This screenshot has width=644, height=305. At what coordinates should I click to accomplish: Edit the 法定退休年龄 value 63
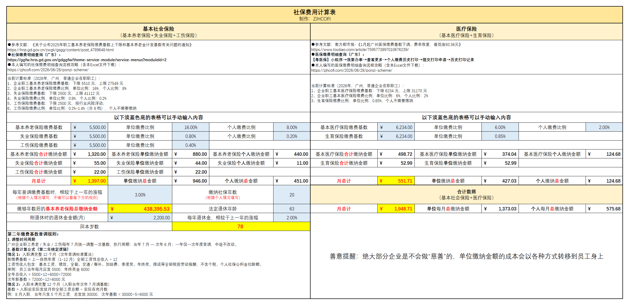292,209
